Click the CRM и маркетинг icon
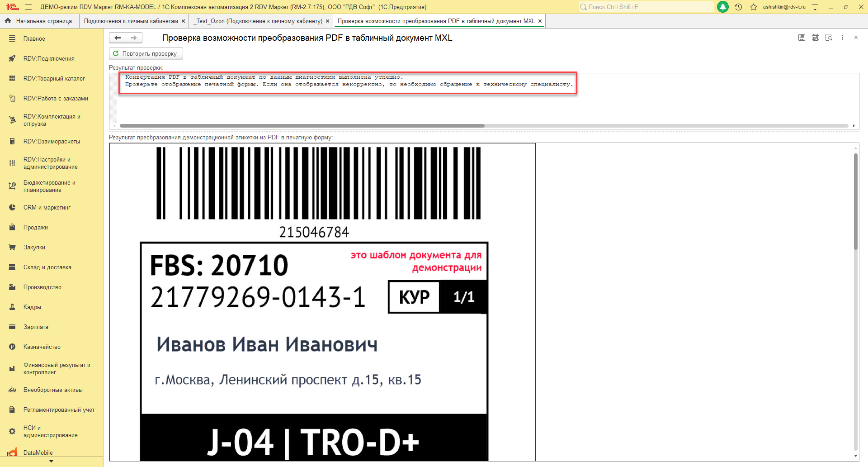The width and height of the screenshot is (868, 467). click(x=12, y=208)
